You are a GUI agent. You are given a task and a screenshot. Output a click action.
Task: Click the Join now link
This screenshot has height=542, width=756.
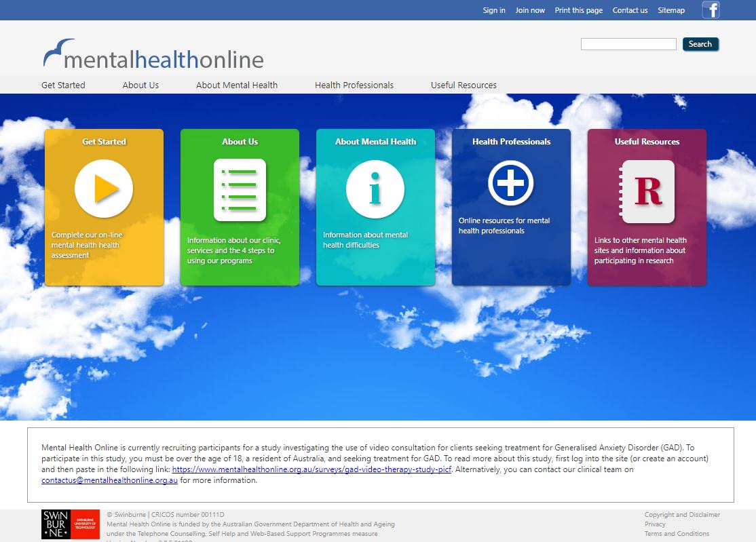click(530, 10)
